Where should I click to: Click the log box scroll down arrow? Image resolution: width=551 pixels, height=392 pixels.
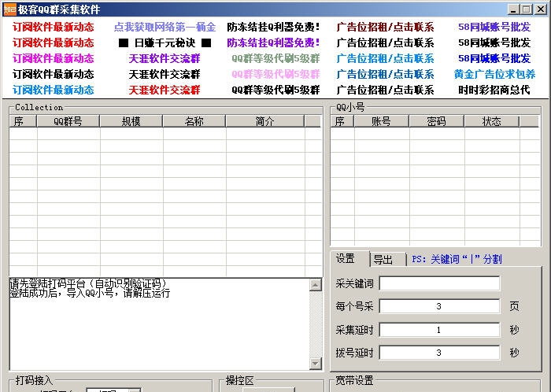316,364
